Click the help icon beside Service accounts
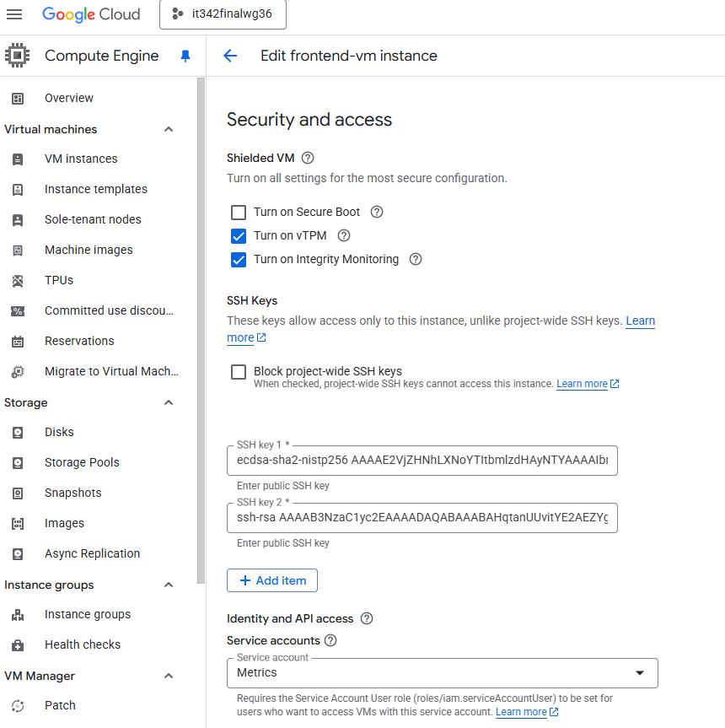Viewport: 725px width, 728px height. pos(330,640)
